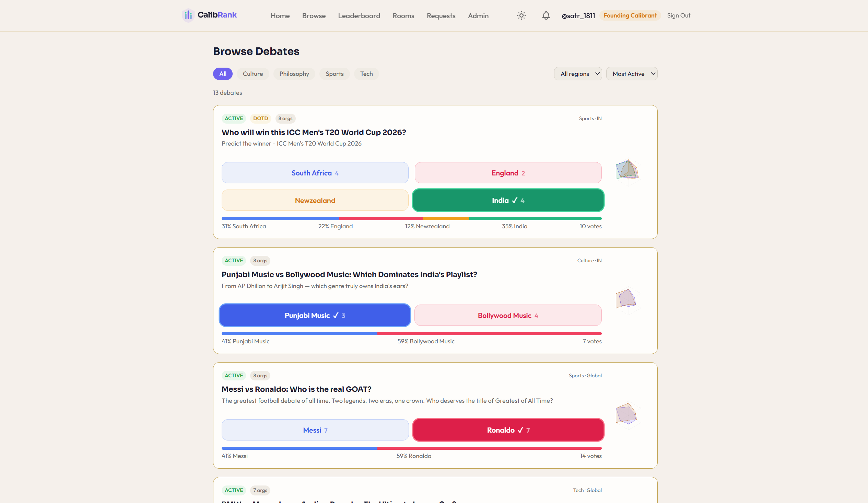Open the Messi vs Ronaldo debate title
Image resolution: width=868 pixels, height=503 pixels.
pyautogui.click(x=296, y=389)
